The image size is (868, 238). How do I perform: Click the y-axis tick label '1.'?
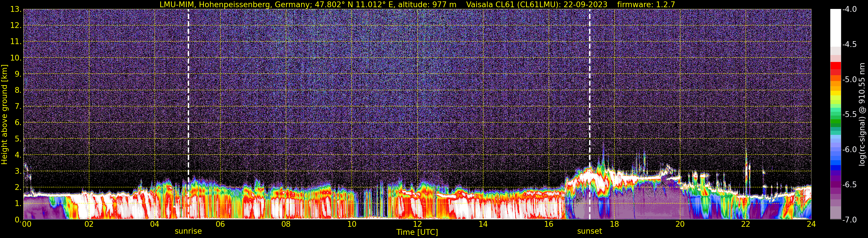18,204
